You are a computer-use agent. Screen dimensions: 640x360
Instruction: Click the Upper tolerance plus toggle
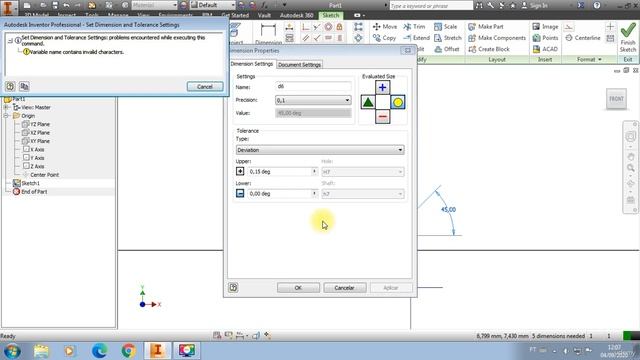coord(240,171)
